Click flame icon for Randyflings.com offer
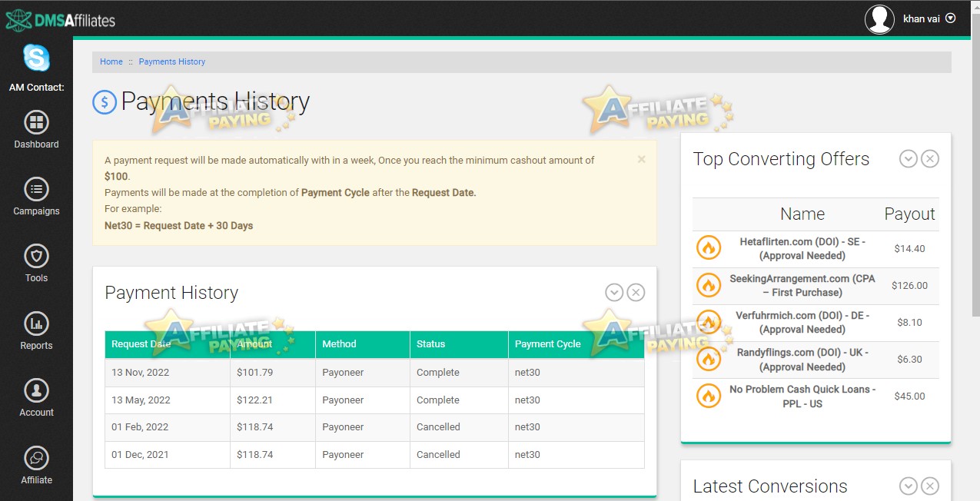The image size is (980, 501). (708, 359)
